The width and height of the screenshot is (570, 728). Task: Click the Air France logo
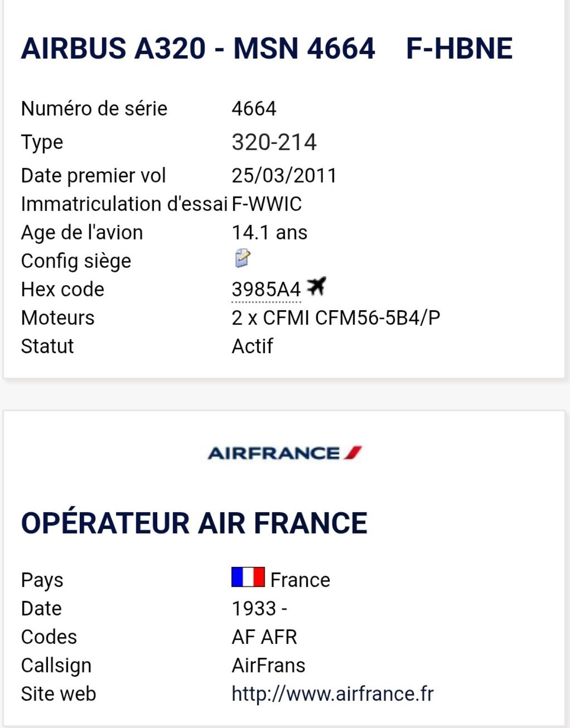click(285, 453)
